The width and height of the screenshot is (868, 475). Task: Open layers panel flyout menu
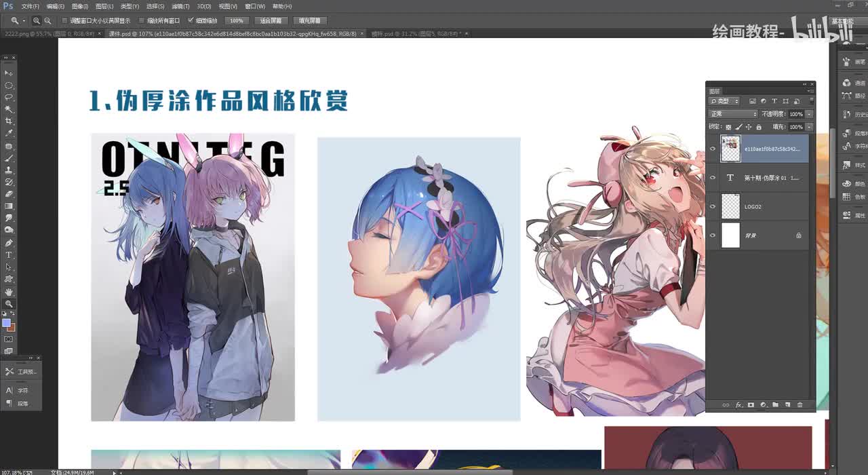(x=810, y=91)
